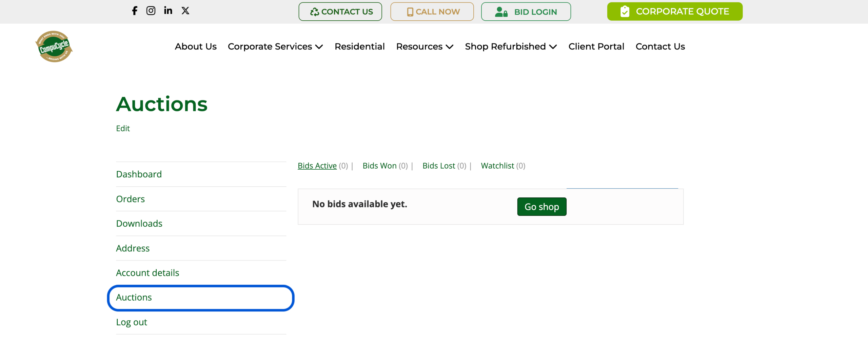Screen dimensions: 868x342
Task: Switch to the Bids Won tab
Action: [379, 166]
